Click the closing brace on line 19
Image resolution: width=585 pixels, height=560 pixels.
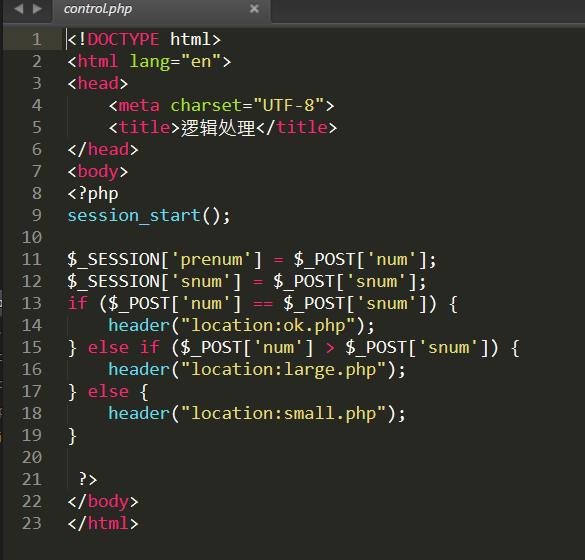tap(72, 435)
